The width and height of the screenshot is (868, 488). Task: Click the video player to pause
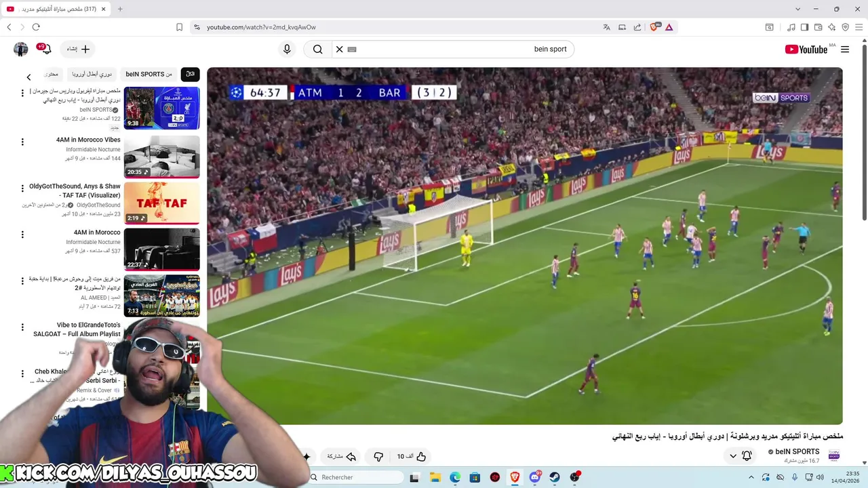point(524,246)
